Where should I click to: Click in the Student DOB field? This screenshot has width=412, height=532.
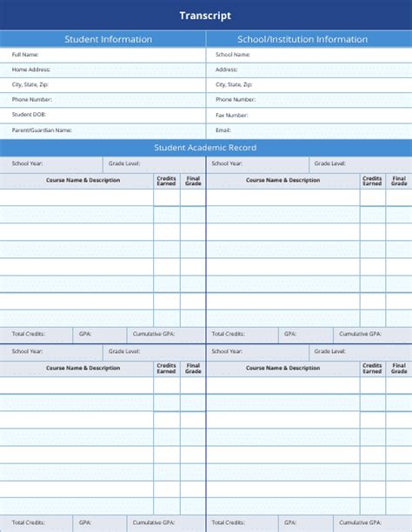tap(103, 115)
